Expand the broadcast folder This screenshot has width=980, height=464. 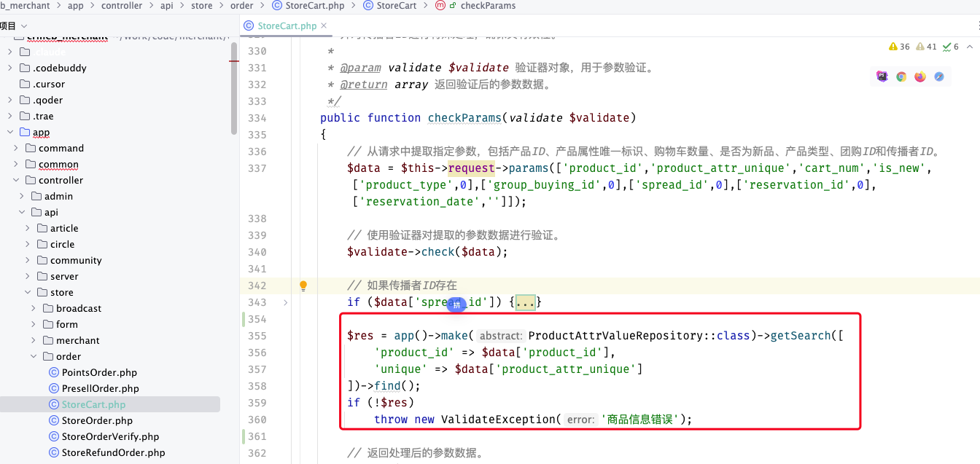click(34, 308)
